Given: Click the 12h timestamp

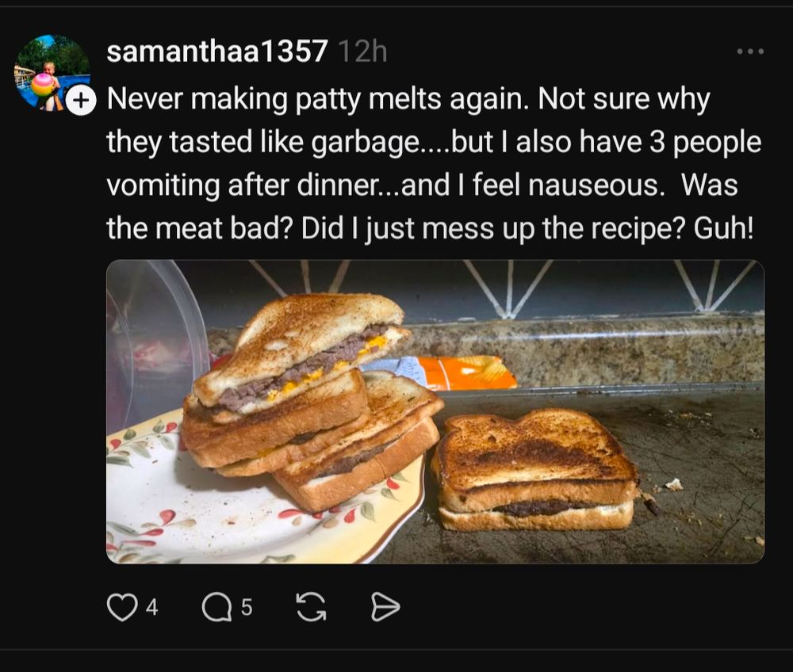Looking at the screenshot, I should pos(362,52).
